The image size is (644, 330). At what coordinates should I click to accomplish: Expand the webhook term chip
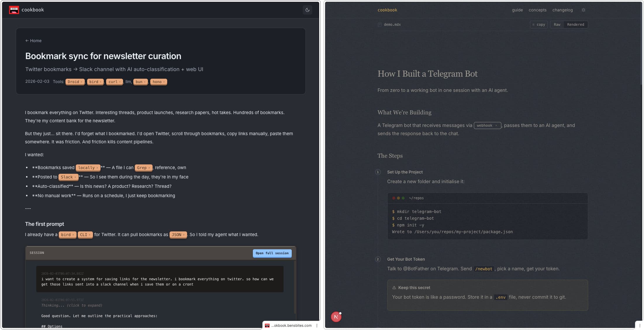point(487,126)
